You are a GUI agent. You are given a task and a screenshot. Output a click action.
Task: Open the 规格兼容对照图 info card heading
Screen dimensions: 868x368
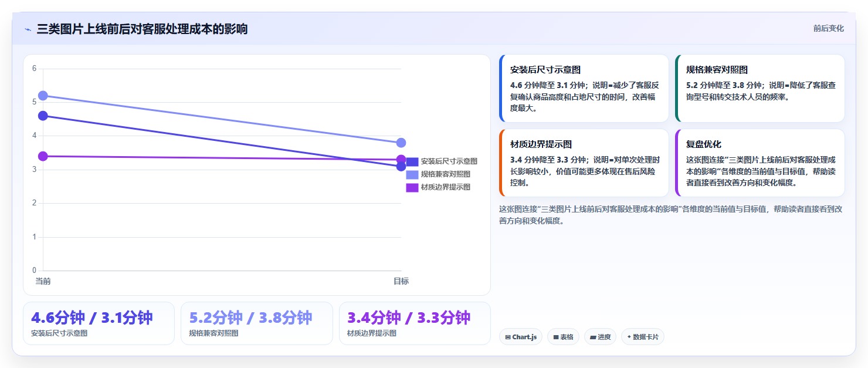pyautogui.click(x=717, y=70)
